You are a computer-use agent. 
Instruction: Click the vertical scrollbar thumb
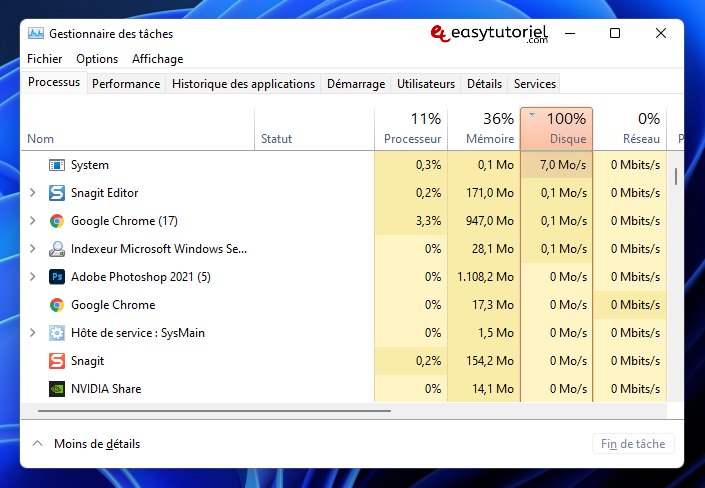[x=676, y=176]
